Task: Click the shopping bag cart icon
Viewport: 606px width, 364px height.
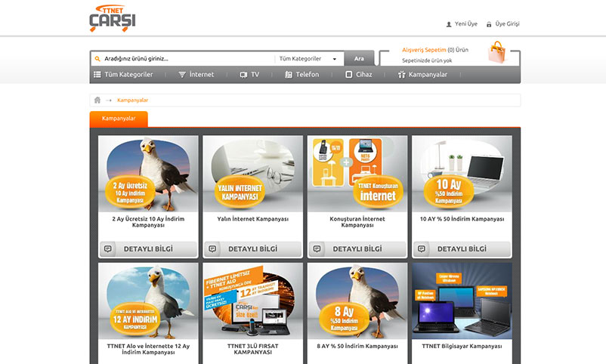Action: 497,52
